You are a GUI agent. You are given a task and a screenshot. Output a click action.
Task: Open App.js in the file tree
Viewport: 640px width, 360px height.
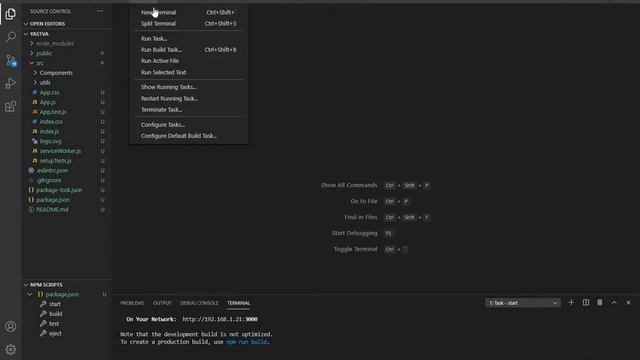coord(47,102)
